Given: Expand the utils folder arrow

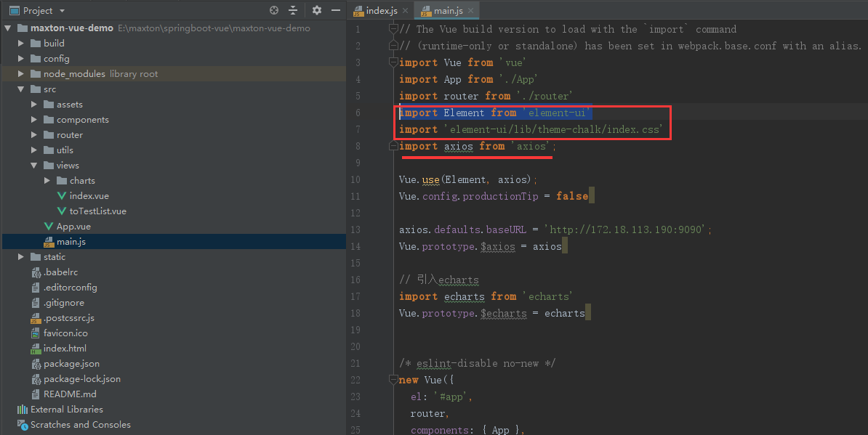Looking at the screenshot, I should (34, 150).
